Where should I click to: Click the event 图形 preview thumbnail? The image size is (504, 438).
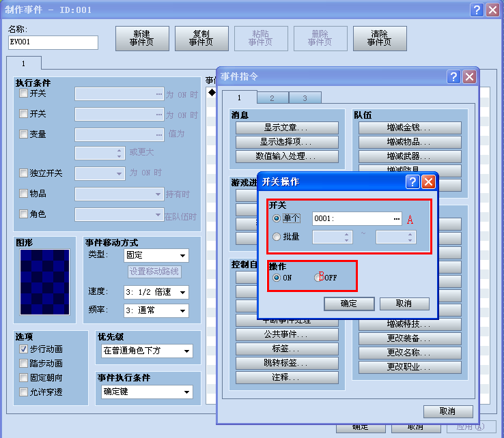click(44, 282)
